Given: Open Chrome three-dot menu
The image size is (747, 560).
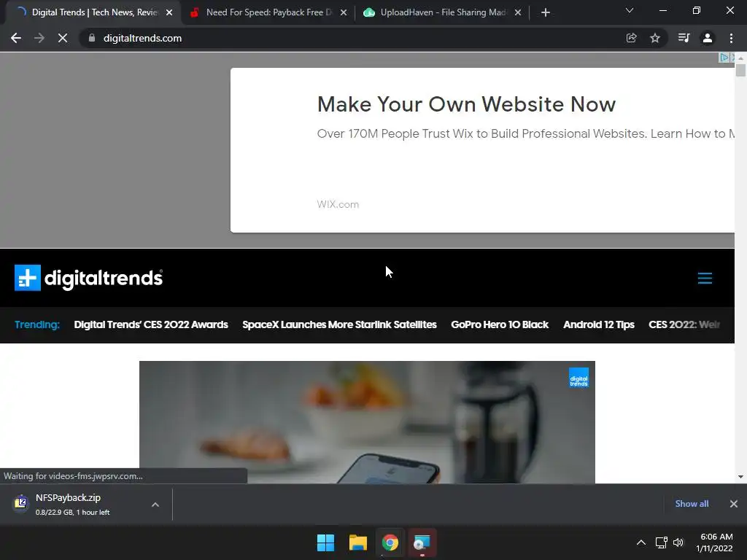Looking at the screenshot, I should (731, 38).
